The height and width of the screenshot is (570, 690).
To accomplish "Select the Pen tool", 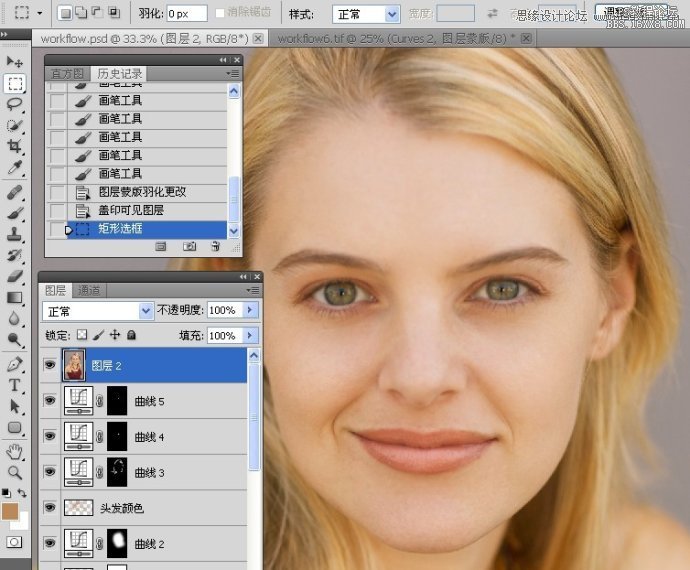I will (x=15, y=364).
